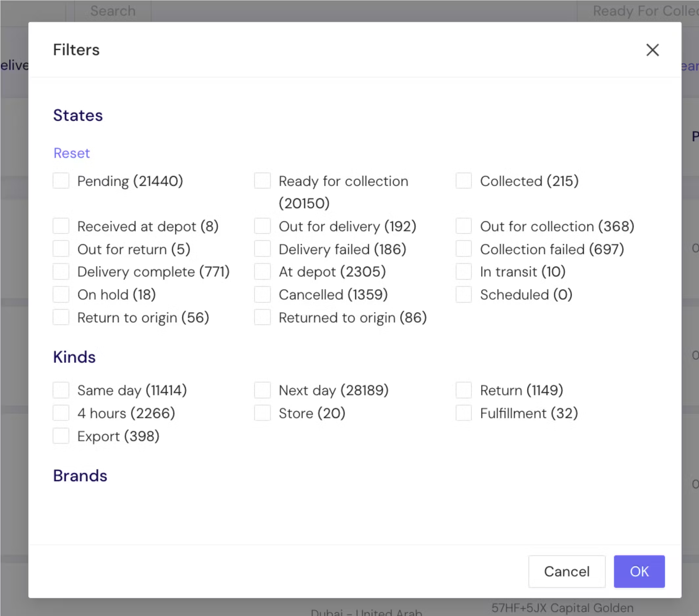This screenshot has height=616, width=699.
Task: Enable Delivery failed checkbox
Action: click(x=262, y=249)
